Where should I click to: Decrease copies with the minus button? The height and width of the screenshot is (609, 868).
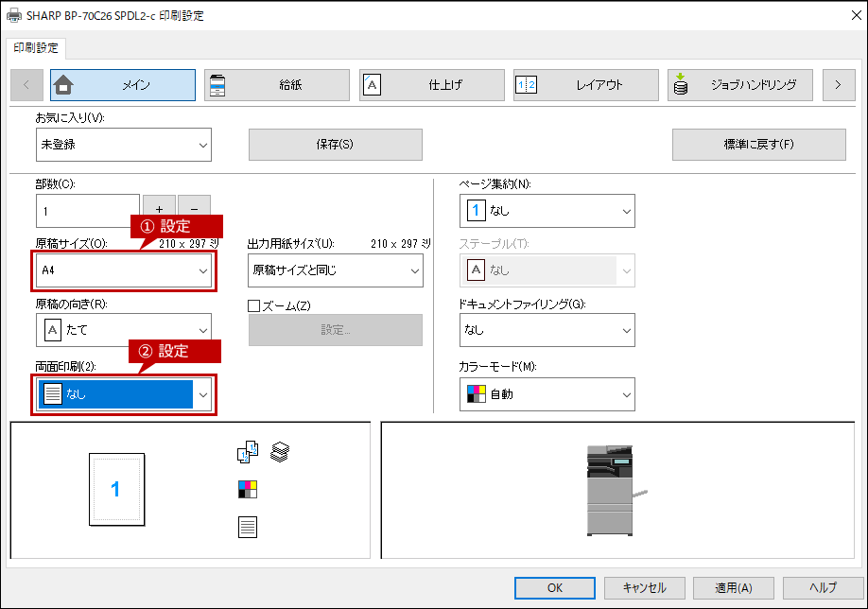coord(194,208)
